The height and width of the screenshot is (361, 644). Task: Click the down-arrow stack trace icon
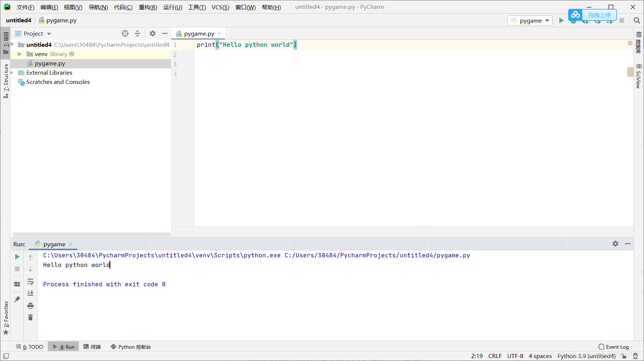(30, 269)
